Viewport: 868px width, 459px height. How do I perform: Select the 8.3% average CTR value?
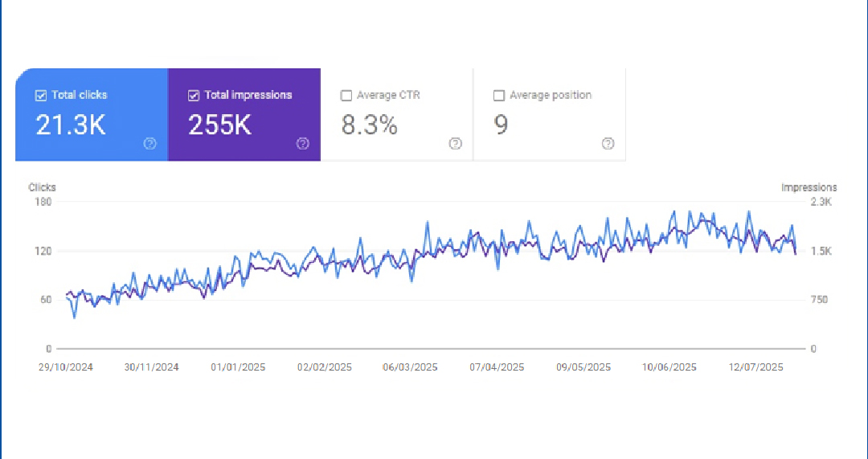click(x=369, y=125)
